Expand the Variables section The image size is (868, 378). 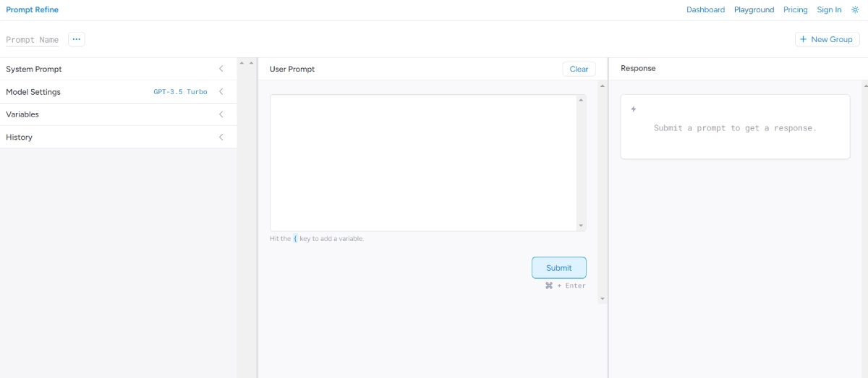[221, 114]
